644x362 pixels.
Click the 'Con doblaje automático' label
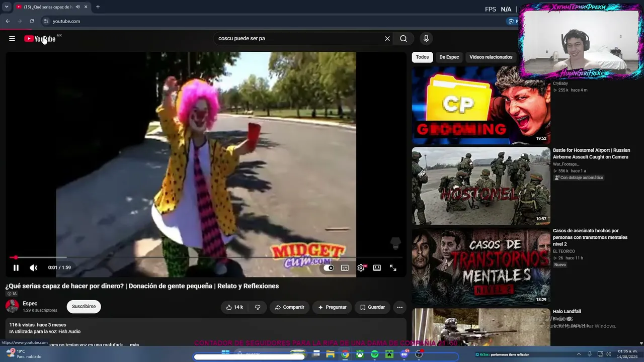579,177
